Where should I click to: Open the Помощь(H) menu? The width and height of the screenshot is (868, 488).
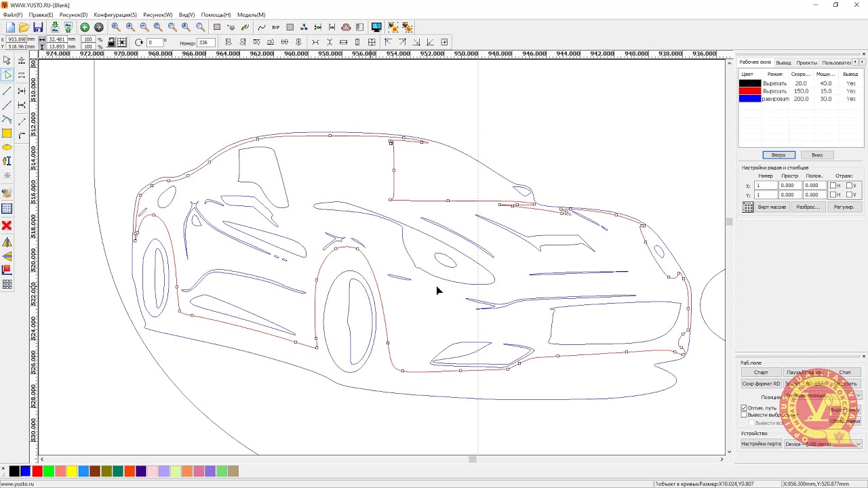click(x=216, y=15)
